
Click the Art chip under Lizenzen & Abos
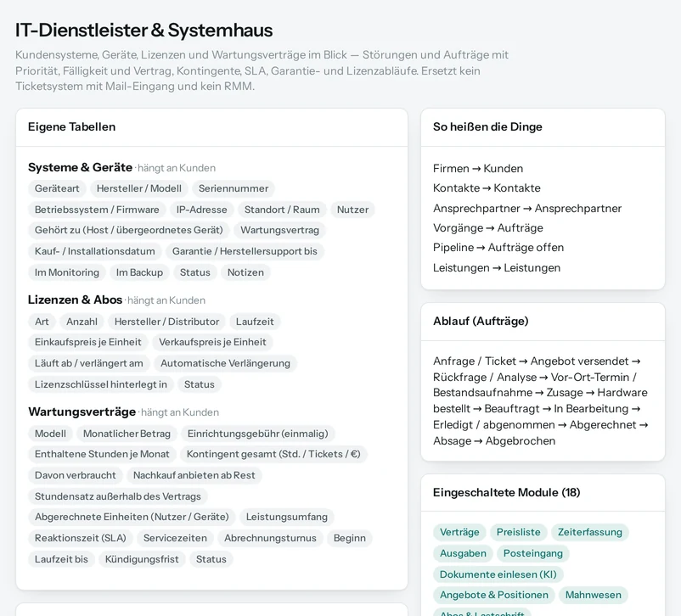(x=42, y=322)
